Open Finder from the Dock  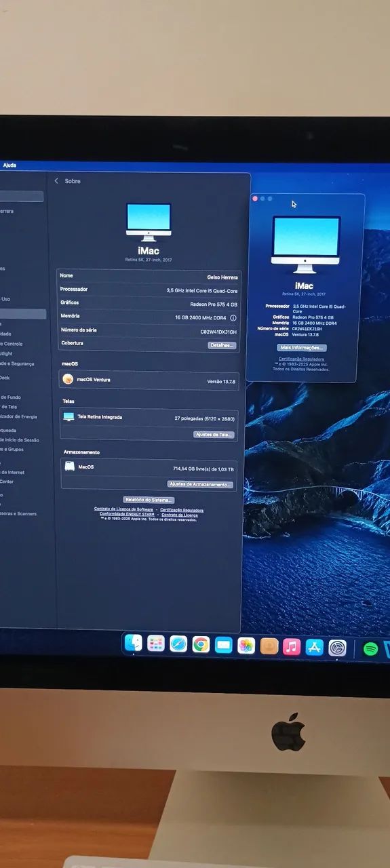(x=134, y=642)
